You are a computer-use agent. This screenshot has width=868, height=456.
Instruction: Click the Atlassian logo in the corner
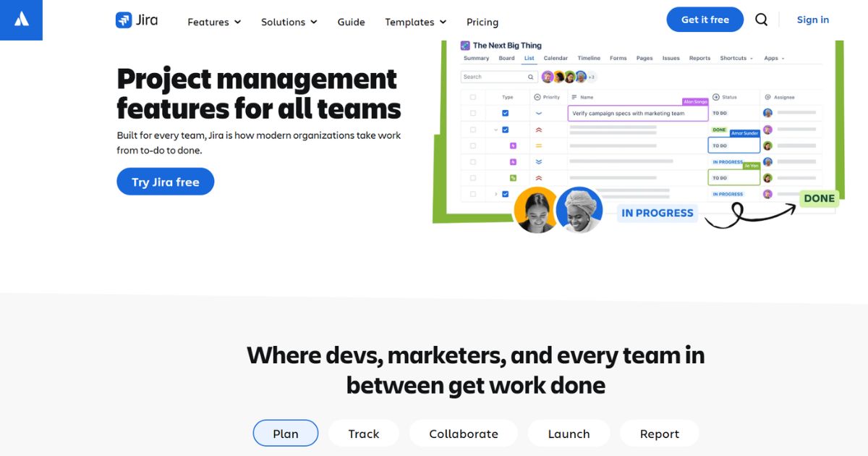[21, 20]
